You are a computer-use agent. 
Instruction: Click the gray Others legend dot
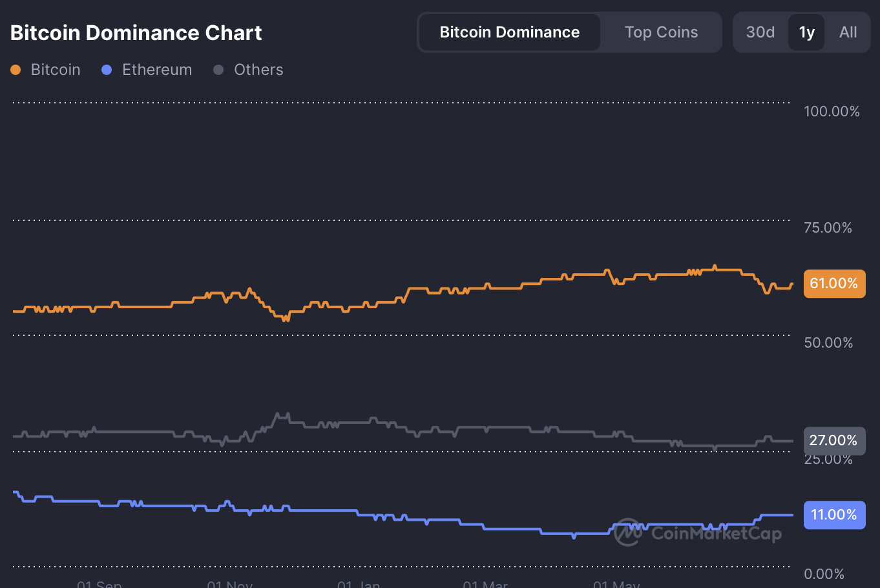[218, 70]
